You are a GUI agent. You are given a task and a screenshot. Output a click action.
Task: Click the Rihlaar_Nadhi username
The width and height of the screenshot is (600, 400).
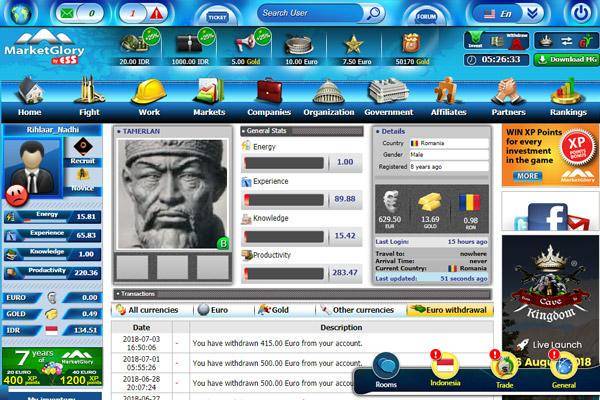coord(52,130)
